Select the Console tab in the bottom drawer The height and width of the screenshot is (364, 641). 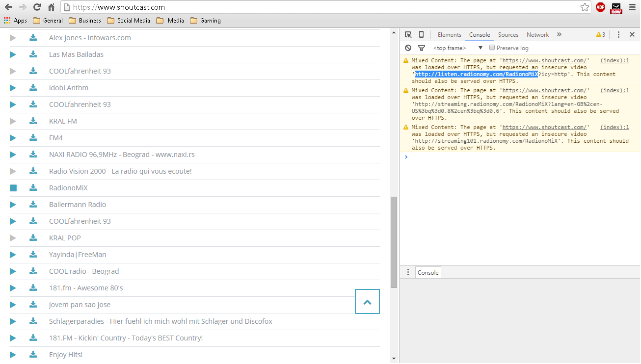[x=428, y=273]
